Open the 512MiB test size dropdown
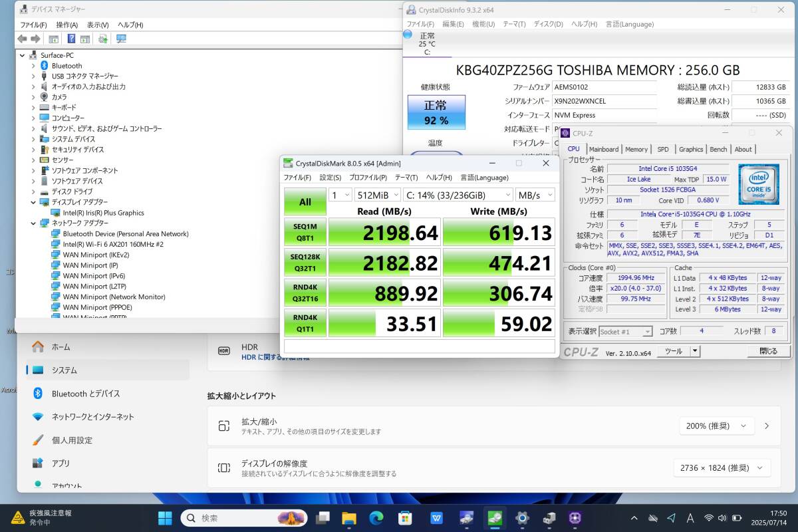This screenshot has width=798, height=532. pos(377,195)
